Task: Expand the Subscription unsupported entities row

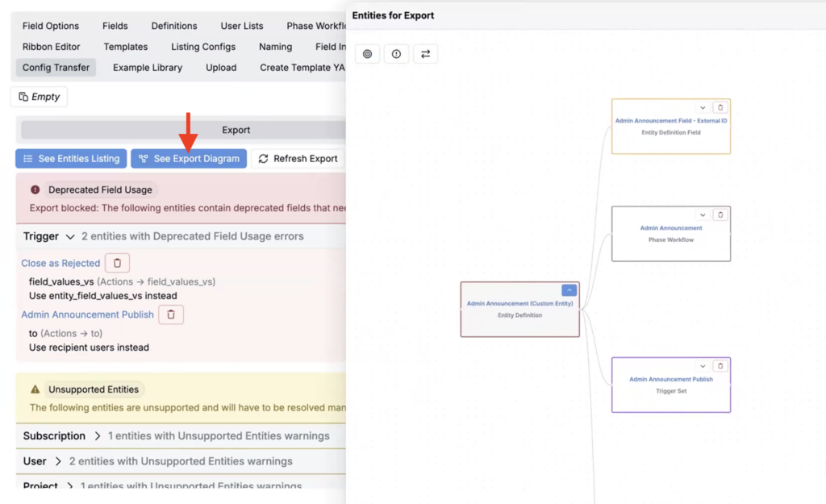Action: [x=98, y=436]
